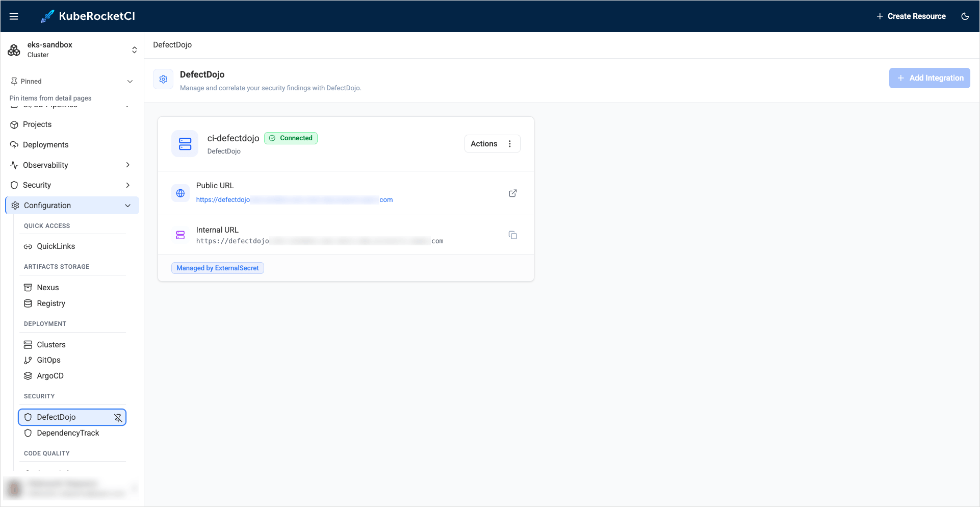Screen dimensions: 980x507
Task: Expand the Security submenu chevron
Action: coord(128,185)
